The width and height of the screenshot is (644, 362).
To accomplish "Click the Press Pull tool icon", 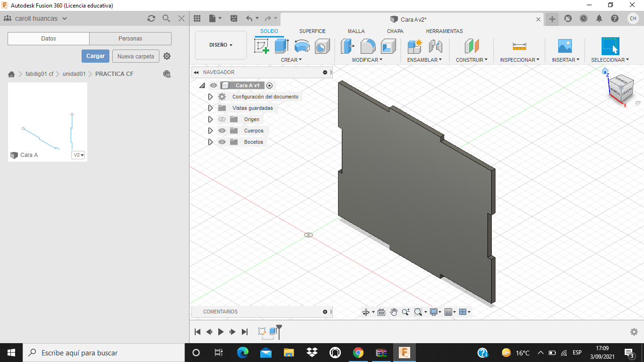I will pyautogui.click(x=347, y=46).
